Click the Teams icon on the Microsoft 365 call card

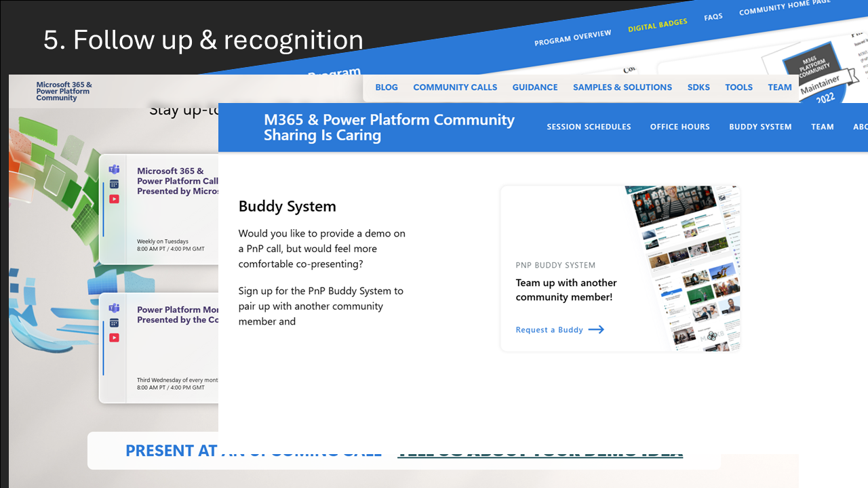point(114,169)
